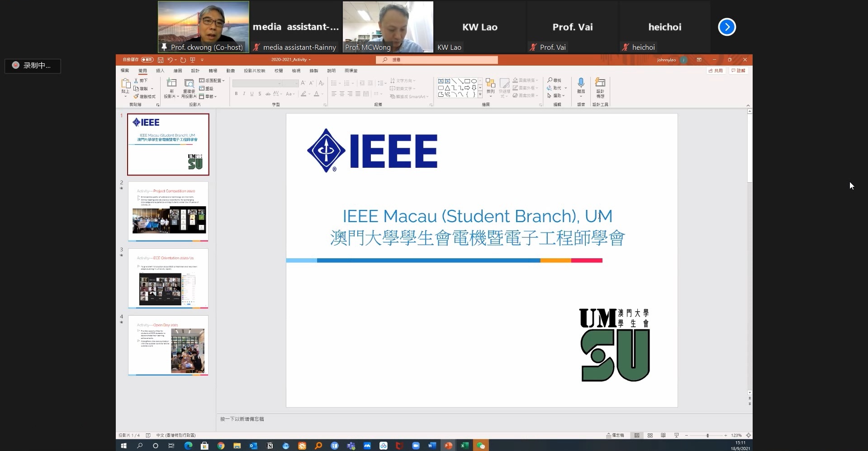The height and width of the screenshot is (451, 868).
Task: Expand the shapes gallery More arrow
Action: click(x=480, y=95)
